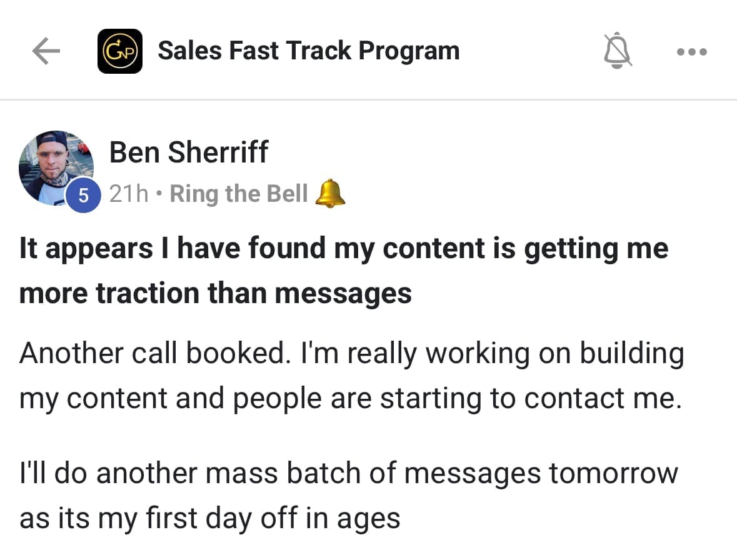Viewport: 737px width, 560px height.
Task: Click the 21h post timestamp
Action: point(129,194)
